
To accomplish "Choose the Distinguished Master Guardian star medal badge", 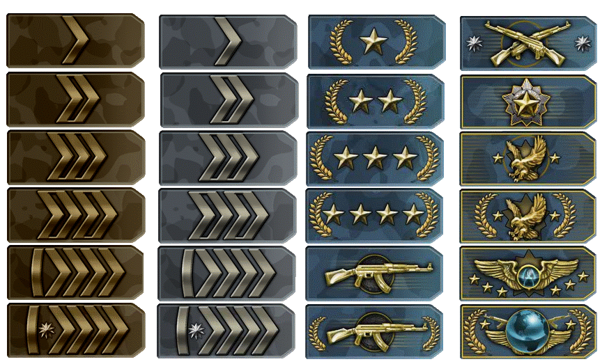I will pos(528,102).
